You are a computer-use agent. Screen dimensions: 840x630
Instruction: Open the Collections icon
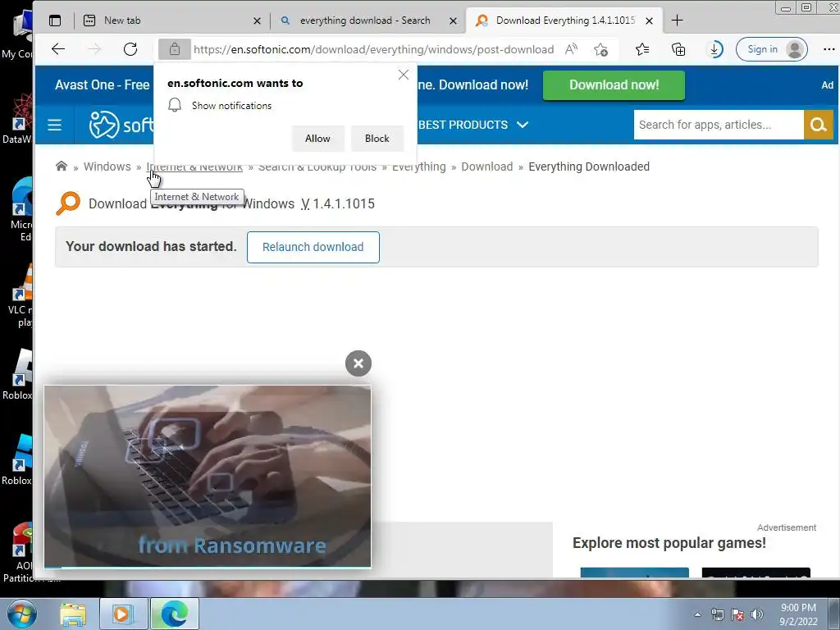(x=678, y=49)
